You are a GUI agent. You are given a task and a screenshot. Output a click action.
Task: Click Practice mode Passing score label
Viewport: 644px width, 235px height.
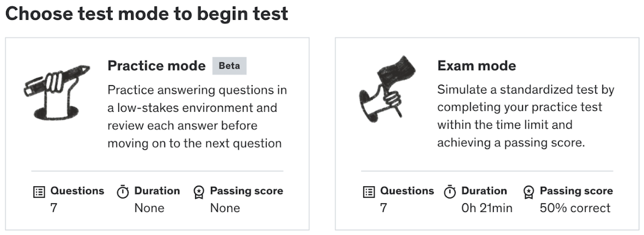coord(247,191)
